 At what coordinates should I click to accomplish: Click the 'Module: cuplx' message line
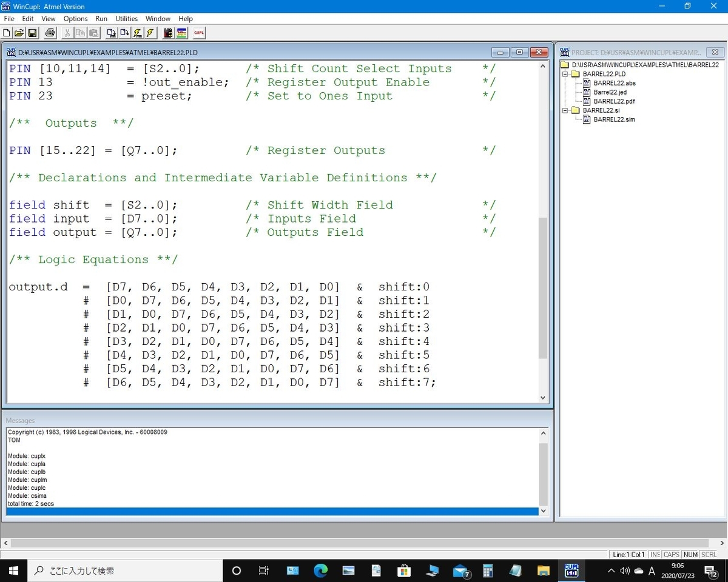[x=27, y=456]
